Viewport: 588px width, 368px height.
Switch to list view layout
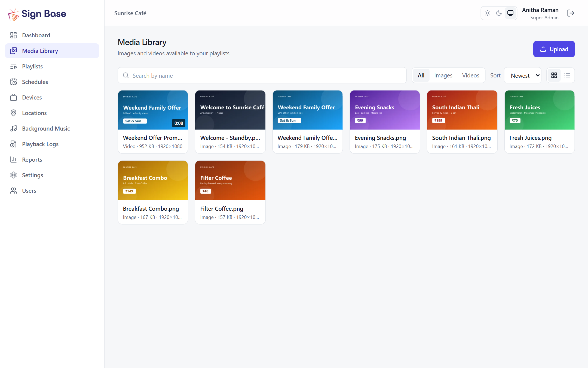tap(567, 75)
